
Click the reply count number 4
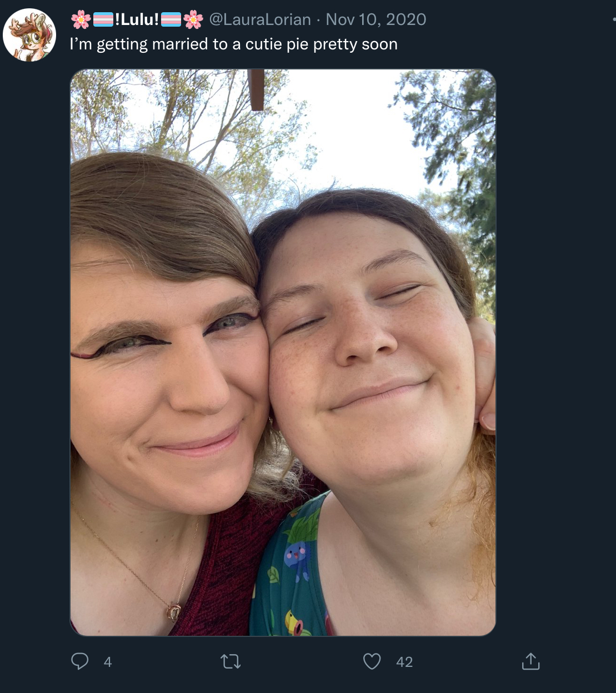click(x=108, y=662)
